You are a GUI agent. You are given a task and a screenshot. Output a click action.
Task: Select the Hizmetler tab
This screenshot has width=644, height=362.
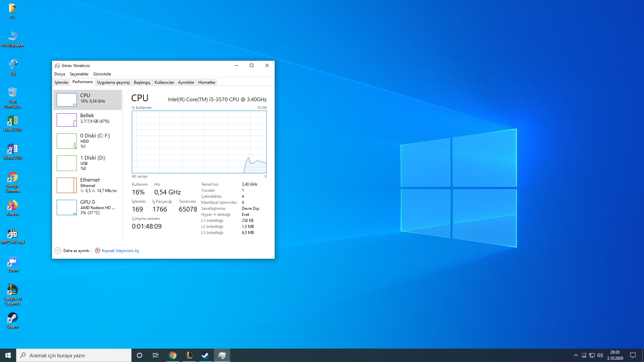[206, 82]
